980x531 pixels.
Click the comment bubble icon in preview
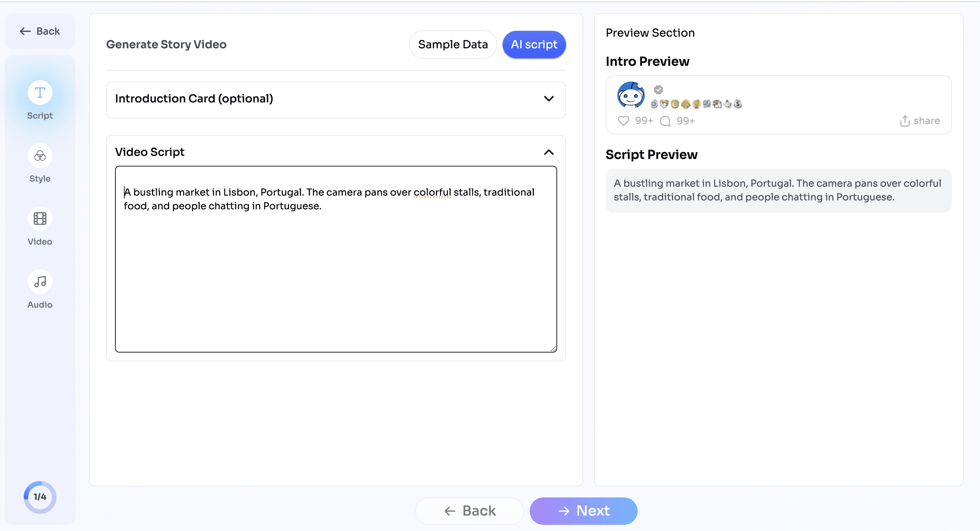click(x=666, y=120)
